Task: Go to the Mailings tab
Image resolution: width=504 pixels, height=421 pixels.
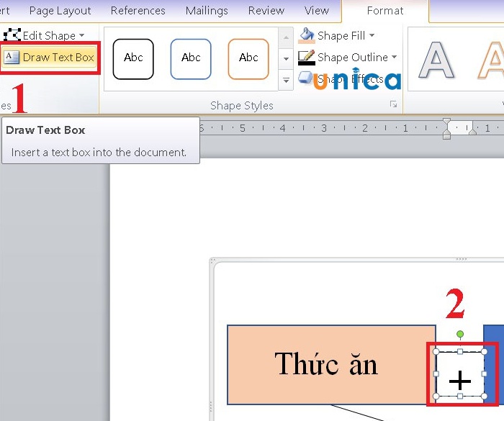Action: (207, 11)
